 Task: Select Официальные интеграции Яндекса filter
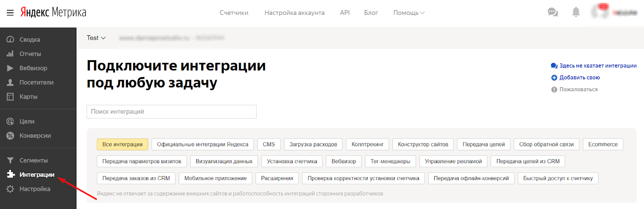[202, 144]
